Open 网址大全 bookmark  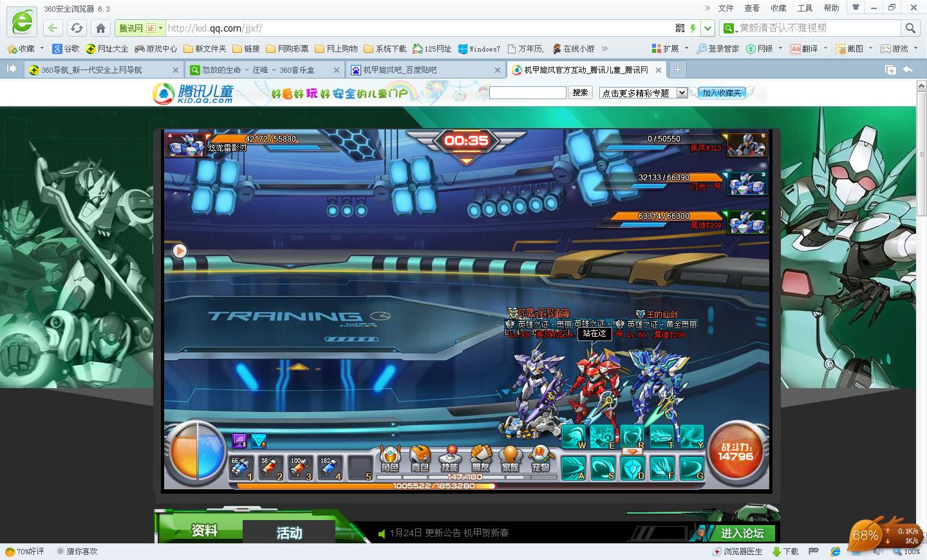107,48
